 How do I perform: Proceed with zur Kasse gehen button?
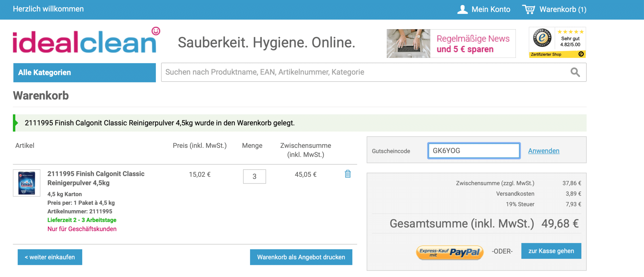coord(551,251)
